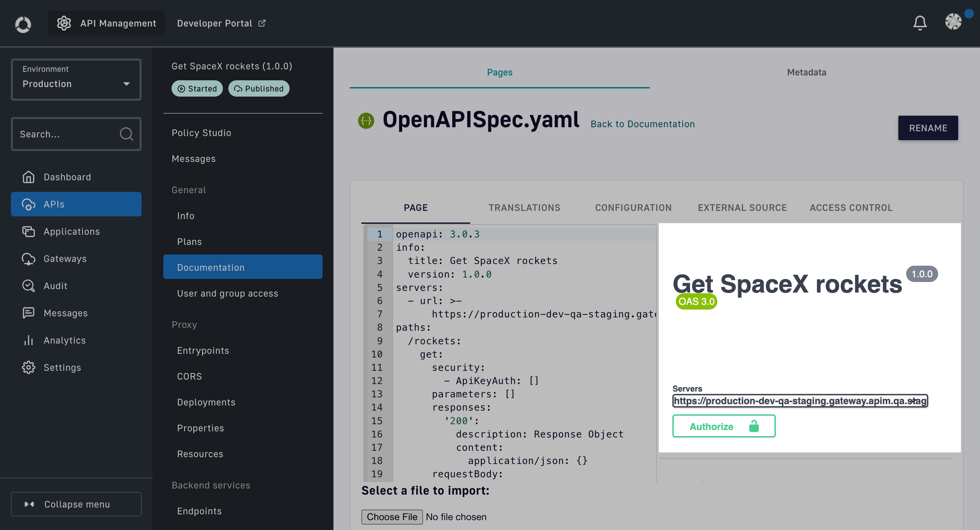980x530 pixels.
Task: Click the Audit icon in sidebar
Action: pyautogui.click(x=29, y=285)
